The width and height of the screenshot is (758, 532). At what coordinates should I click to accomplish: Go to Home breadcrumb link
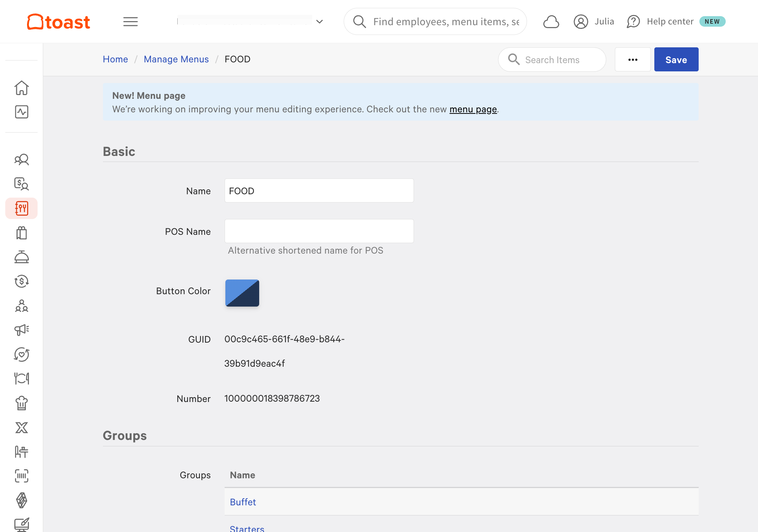pyautogui.click(x=115, y=59)
